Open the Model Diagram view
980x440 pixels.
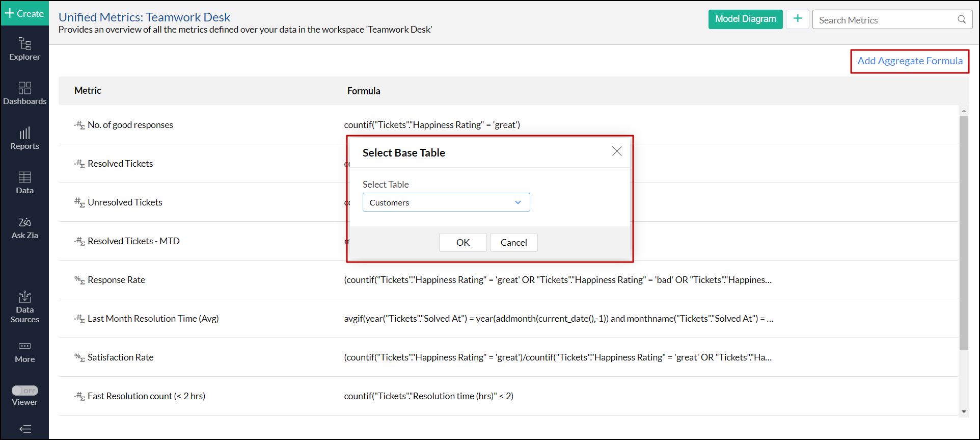[745, 19]
